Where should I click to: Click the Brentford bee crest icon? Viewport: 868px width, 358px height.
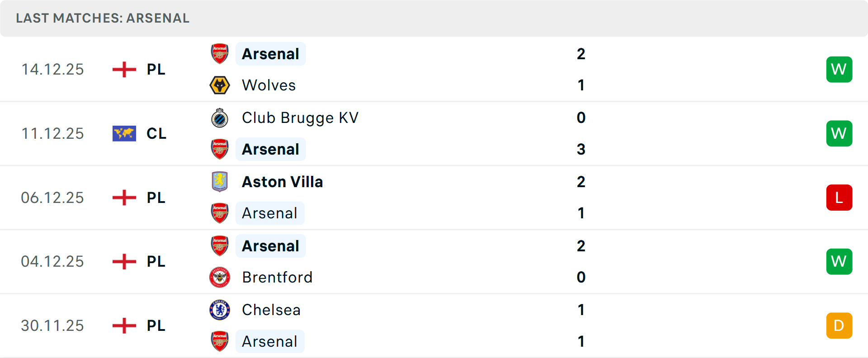(x=220, y=277)
